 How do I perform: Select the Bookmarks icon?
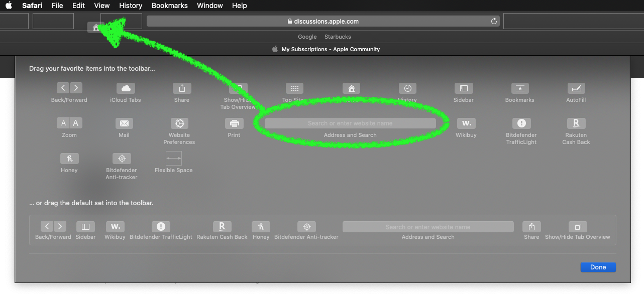point(520,88)
